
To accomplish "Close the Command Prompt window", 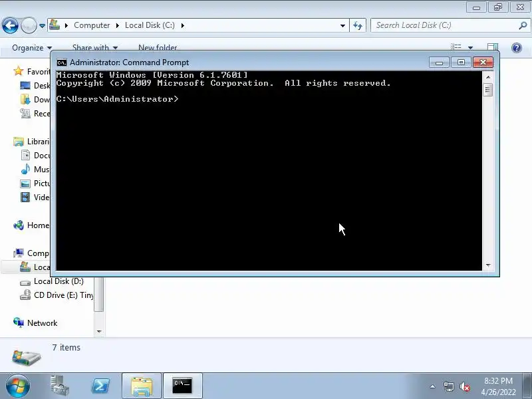I will [x=483, y=63].
